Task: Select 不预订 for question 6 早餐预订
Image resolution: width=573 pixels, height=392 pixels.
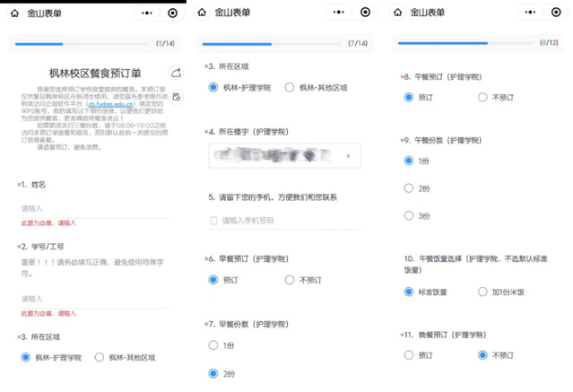Action: pos(290,280)
